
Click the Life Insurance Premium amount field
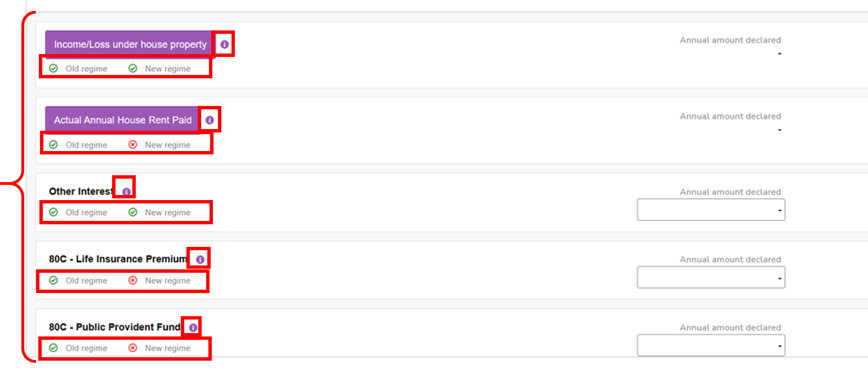(711, 278)
